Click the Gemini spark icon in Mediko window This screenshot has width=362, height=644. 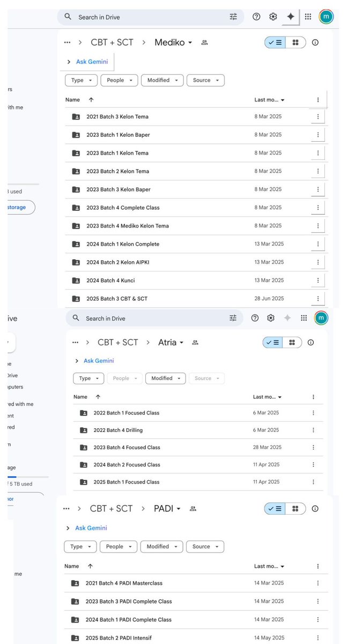pyautogui.click(x=291, y=17)
